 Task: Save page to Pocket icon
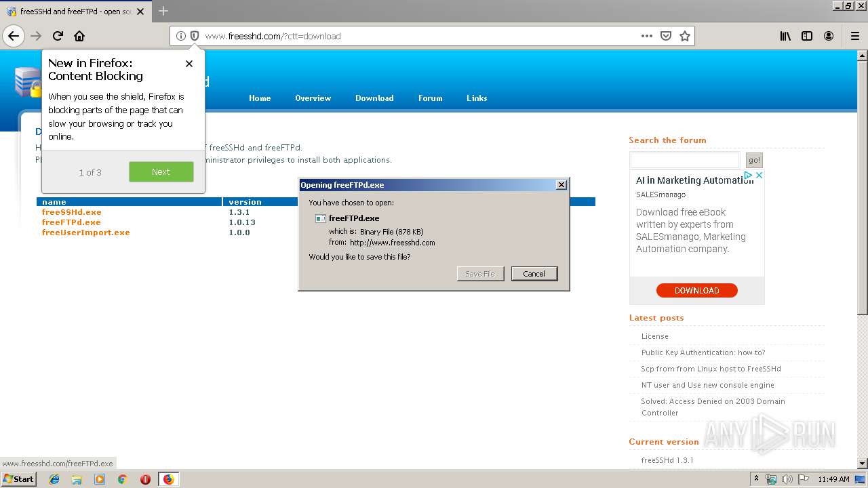tap(666, 36)
